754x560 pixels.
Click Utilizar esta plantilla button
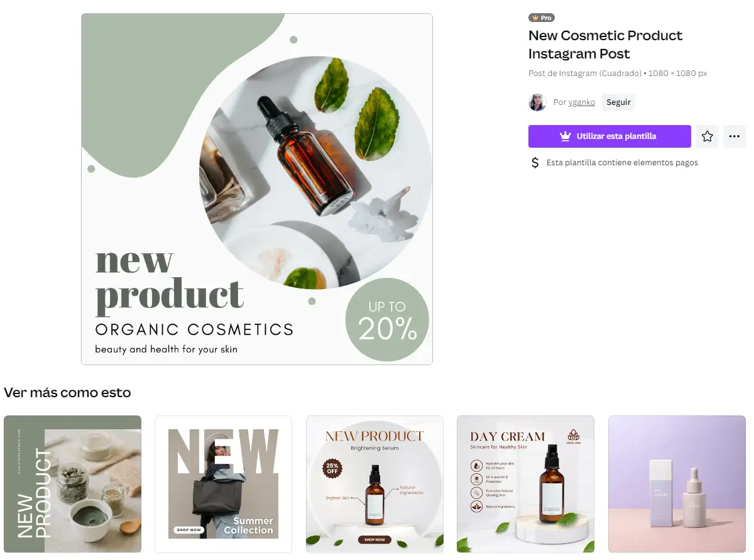click(x=609, y=136)
